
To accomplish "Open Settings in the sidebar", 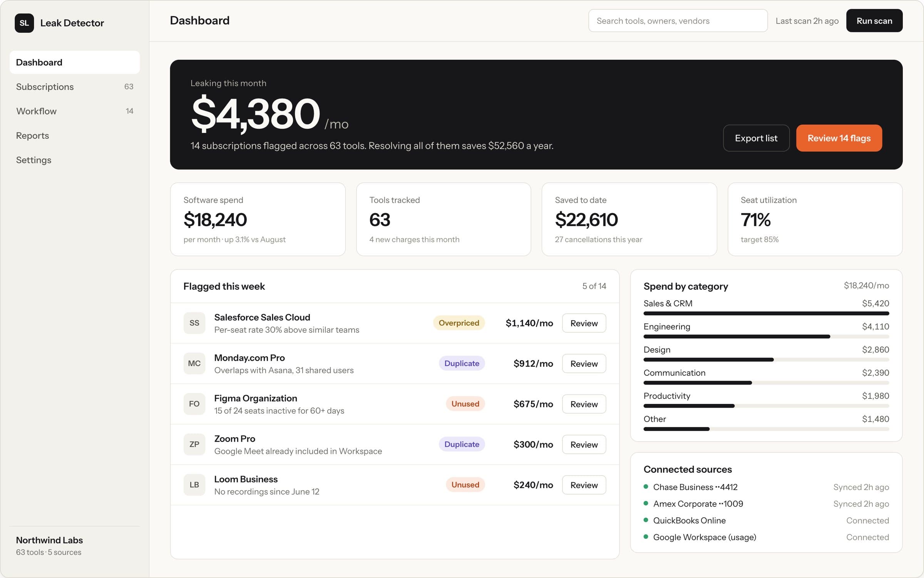I will click(x=75, y=160).
